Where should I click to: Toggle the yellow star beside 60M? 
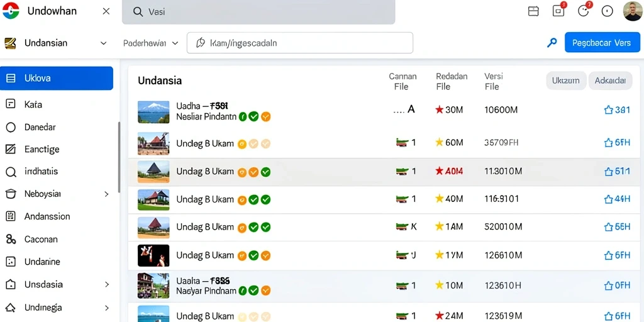point(439,143)
